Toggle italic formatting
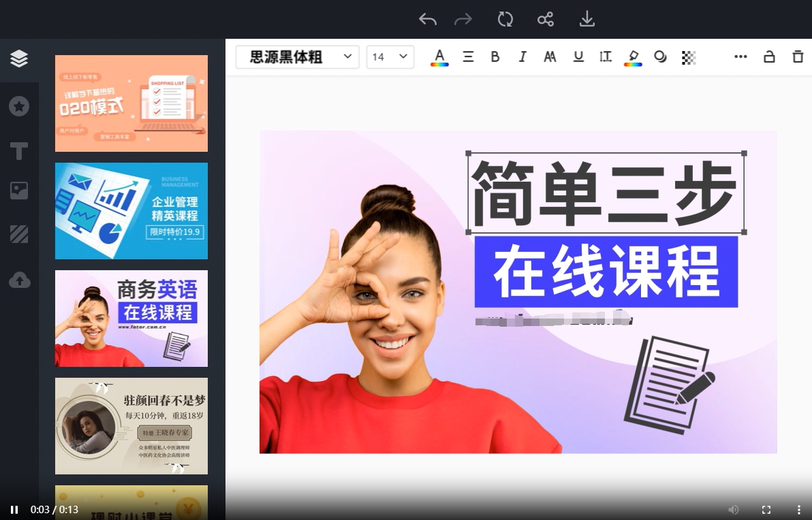The height and width of the screenshot is (520, 812). point(522,57)
